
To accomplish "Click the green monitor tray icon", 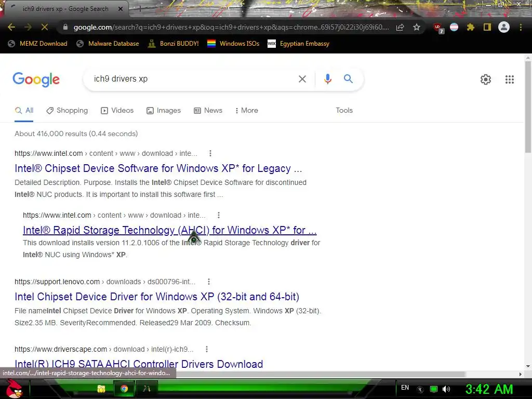I will pos(434,389).
